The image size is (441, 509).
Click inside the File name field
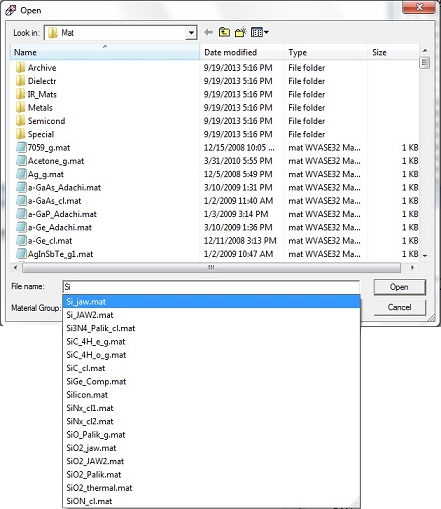211,287
